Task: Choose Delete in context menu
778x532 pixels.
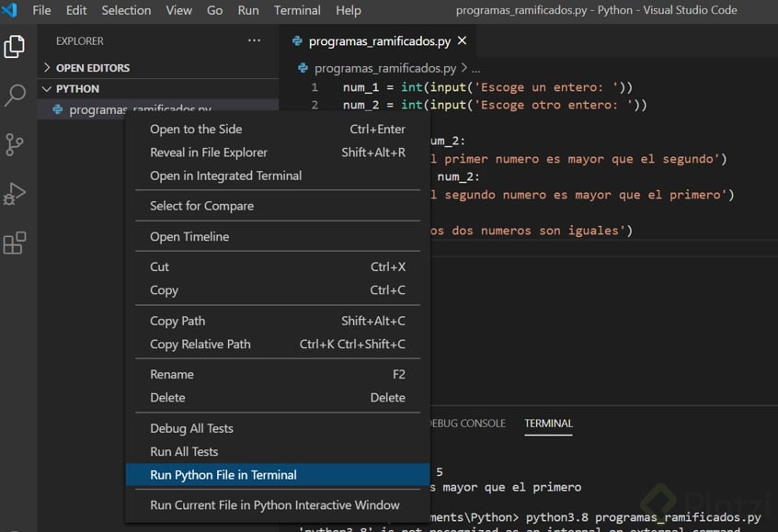Action: 278,398
